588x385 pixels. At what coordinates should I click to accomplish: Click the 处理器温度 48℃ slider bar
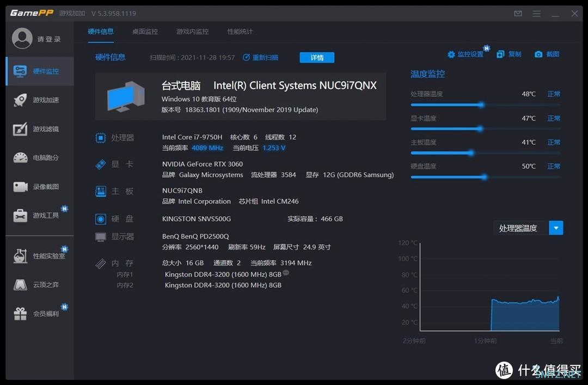485,105
